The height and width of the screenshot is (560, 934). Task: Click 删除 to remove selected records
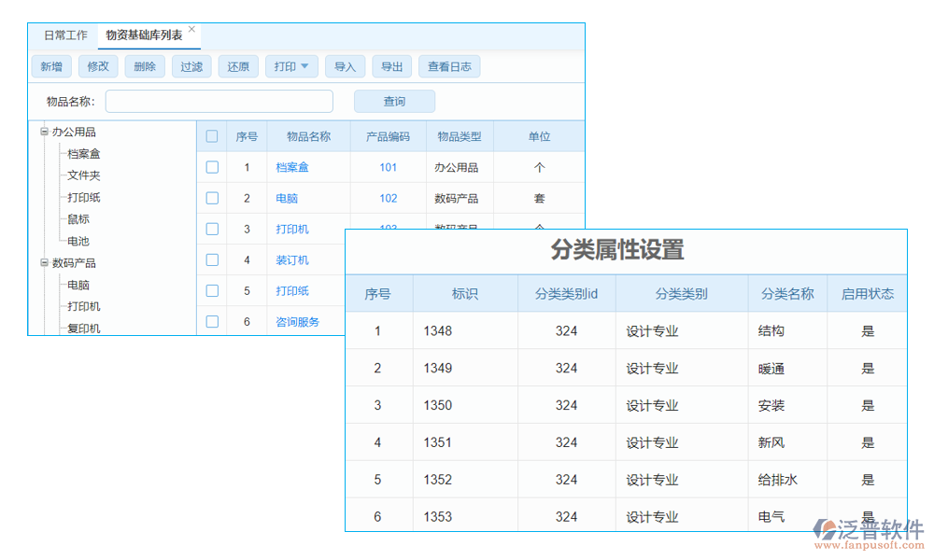tap(144, 66)
